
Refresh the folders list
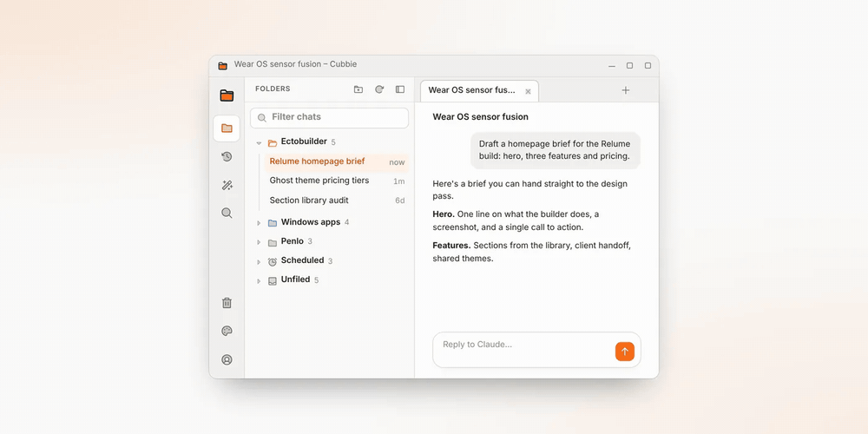pos(379,89)
